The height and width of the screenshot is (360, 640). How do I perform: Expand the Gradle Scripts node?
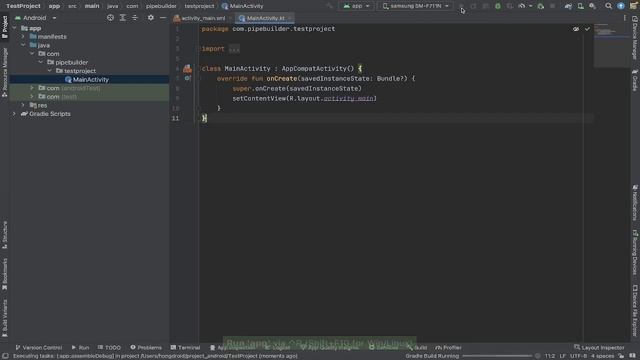(x=14, y=114)
